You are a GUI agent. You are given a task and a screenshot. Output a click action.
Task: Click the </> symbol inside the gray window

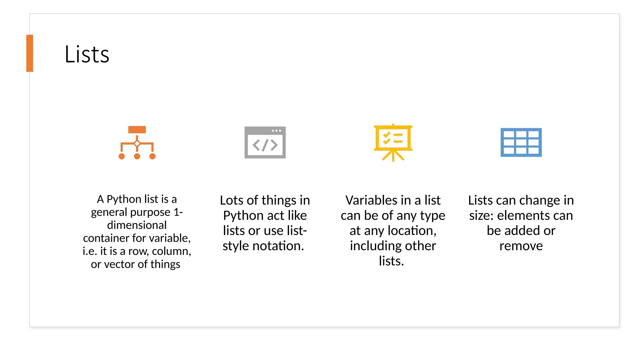point(265,145)
